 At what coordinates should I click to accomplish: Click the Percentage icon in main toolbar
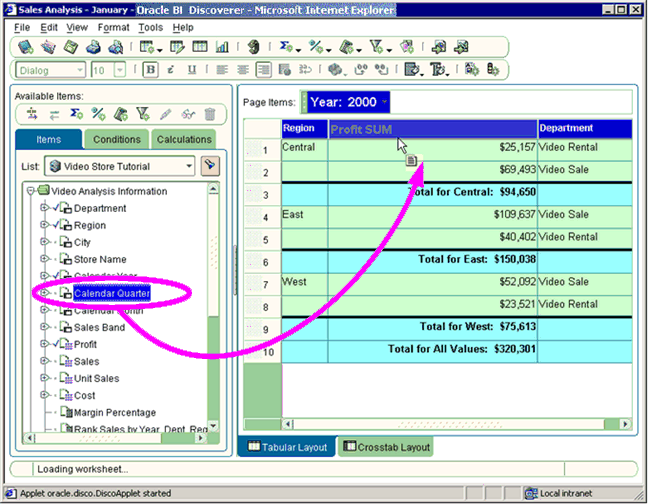pos(316,47)
